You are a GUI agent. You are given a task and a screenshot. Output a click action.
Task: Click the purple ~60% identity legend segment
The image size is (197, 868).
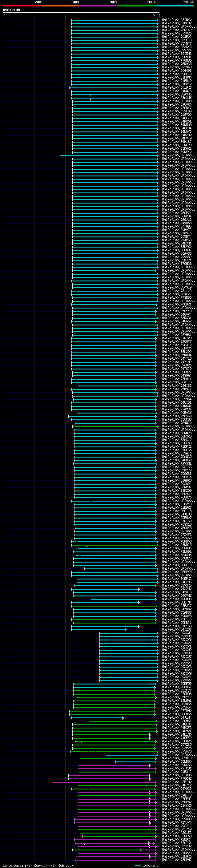click(99, 6)
